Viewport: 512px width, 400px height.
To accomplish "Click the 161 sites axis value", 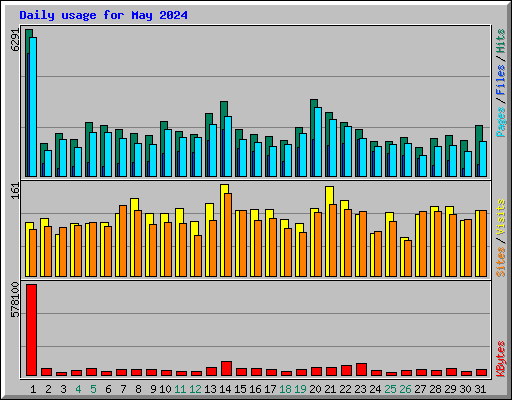I will coord(15,191).
